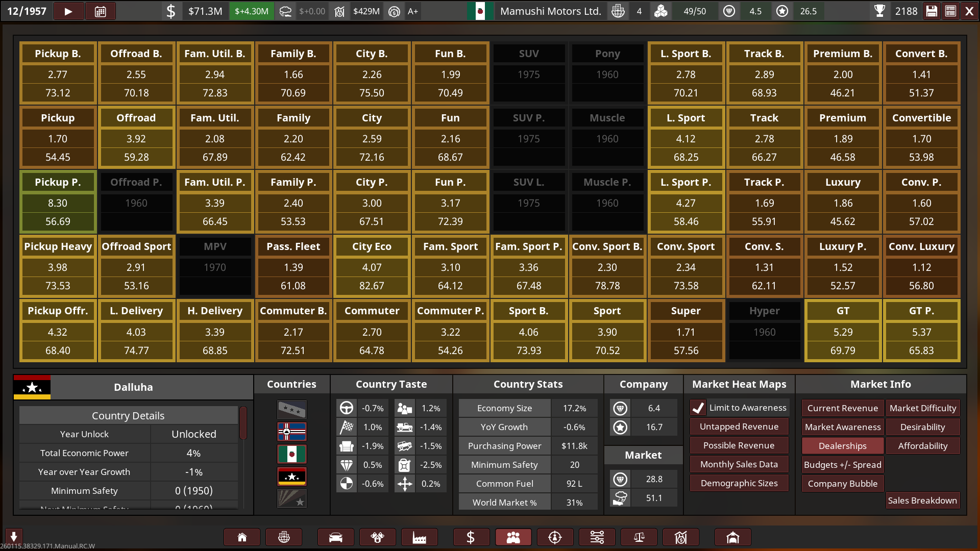Open the home screen icon
The height and width of the screenshot is (551, 980).
coord(242,537)
